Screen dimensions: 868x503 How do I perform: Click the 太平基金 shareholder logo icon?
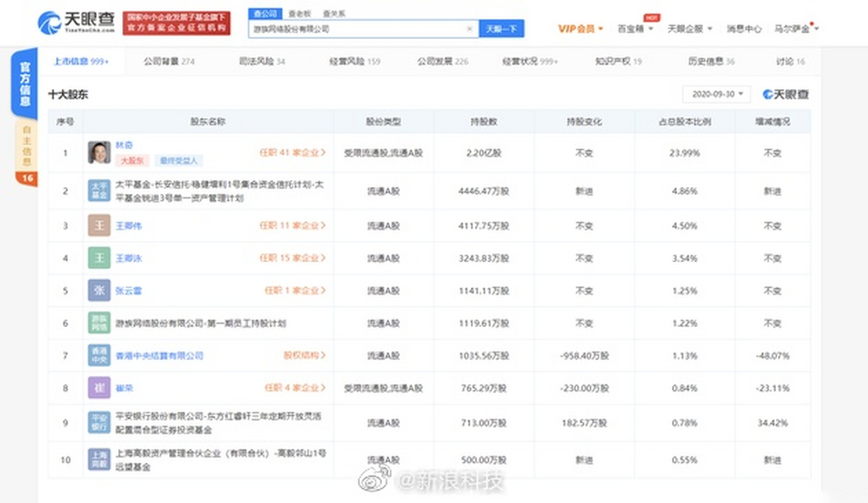(99, 191)
